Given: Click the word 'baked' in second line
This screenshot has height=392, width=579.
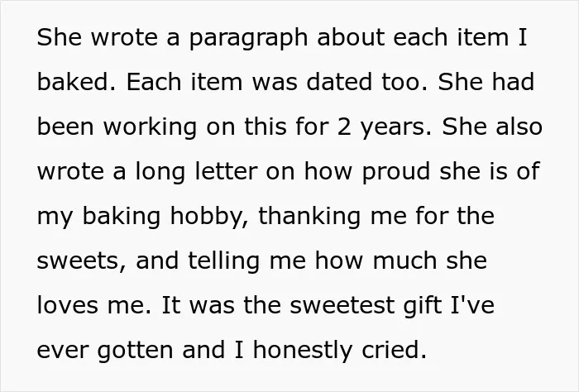Looking at the screenshot, I should pyautogui.click(x=74, y=82).
